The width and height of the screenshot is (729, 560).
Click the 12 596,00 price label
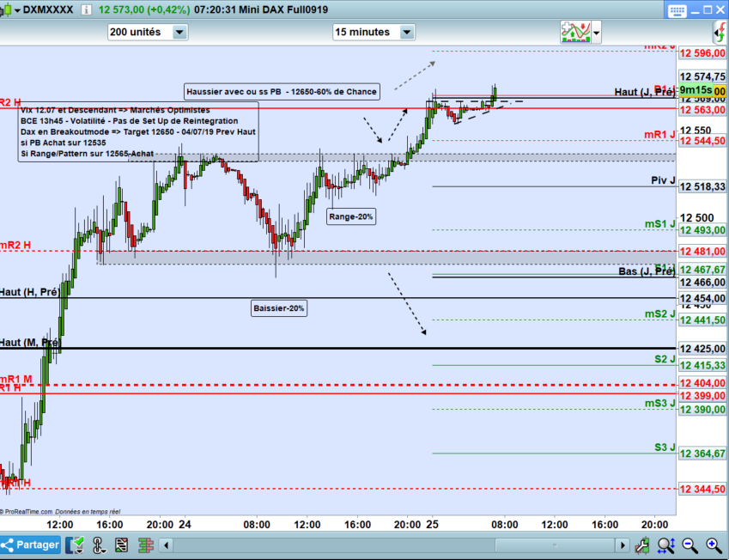point(702,53)
